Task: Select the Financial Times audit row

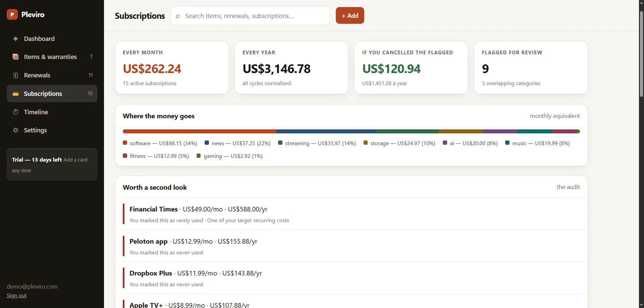Action: coord(352,214)
